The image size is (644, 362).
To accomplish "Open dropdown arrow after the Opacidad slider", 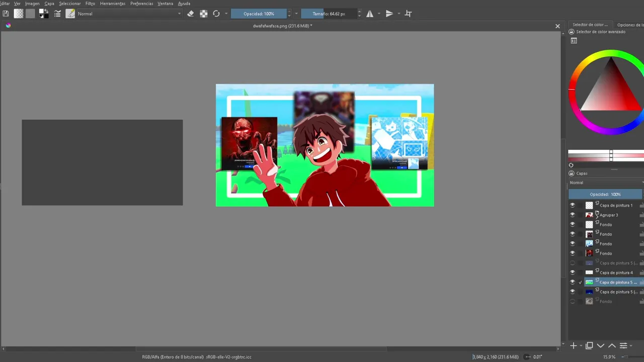I will [296, 14].
